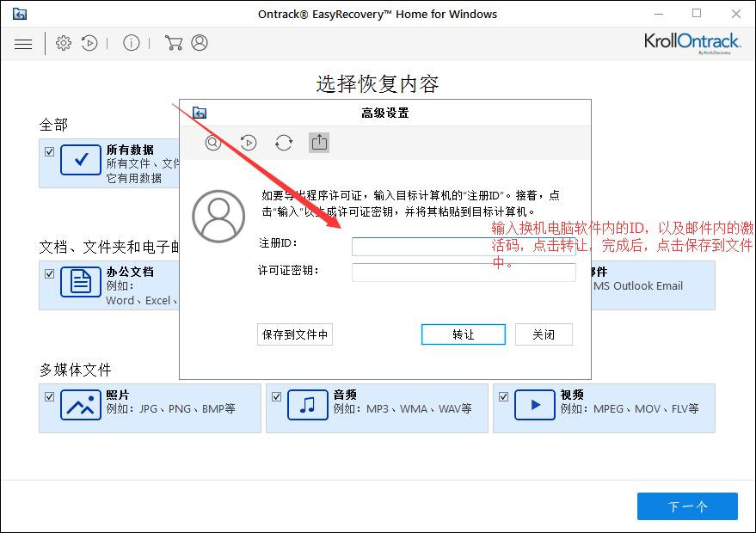This screenshot has width=756, height=533.
Task: Click the 多媒体文件 section label
Action: click(x=75, y=370)
